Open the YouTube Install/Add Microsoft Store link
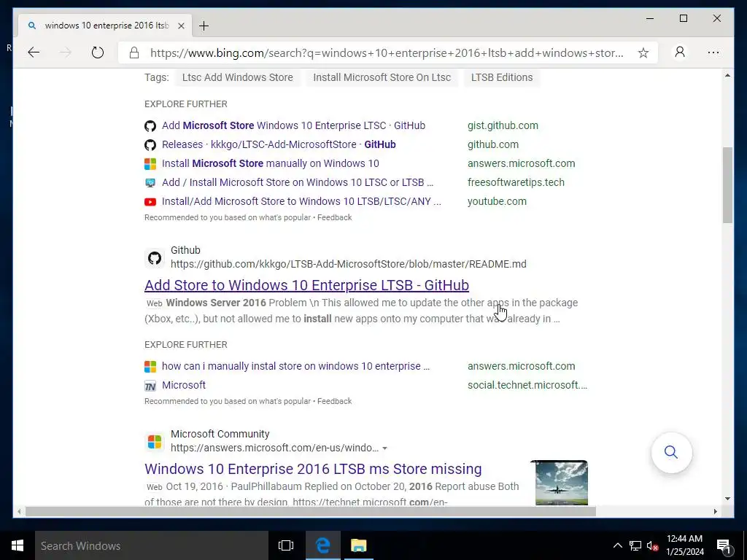The image size is (747, 560). tap(301, 201)
